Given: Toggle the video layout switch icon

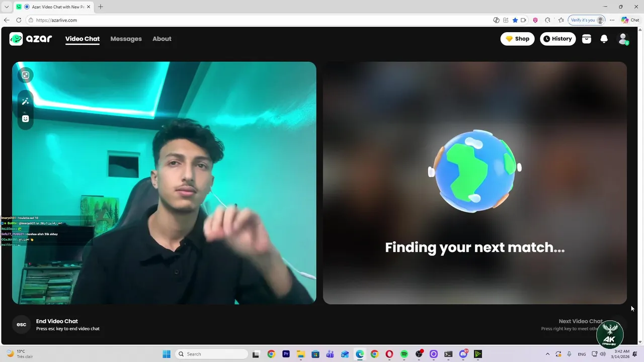Looking at the screenshot, I should click(25, 75).
